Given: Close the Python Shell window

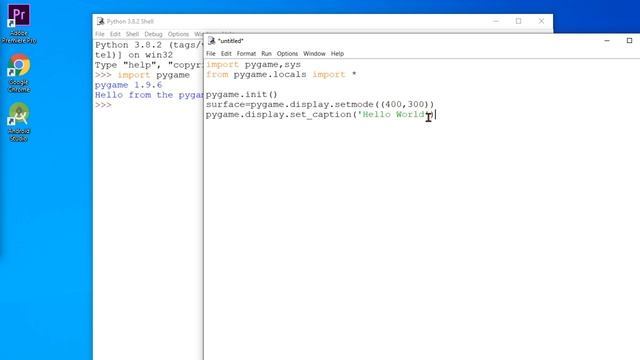Looking at the screenshot, I should [x=541, y=21].
